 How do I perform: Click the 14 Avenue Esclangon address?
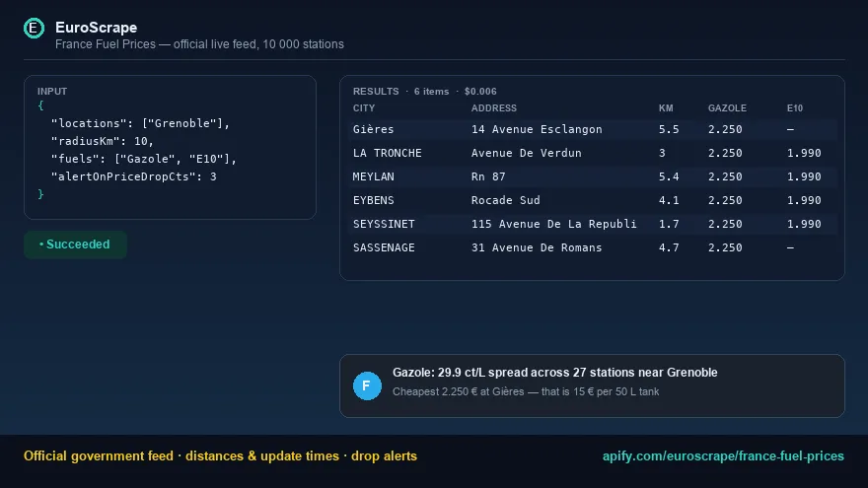pos(537,129)
